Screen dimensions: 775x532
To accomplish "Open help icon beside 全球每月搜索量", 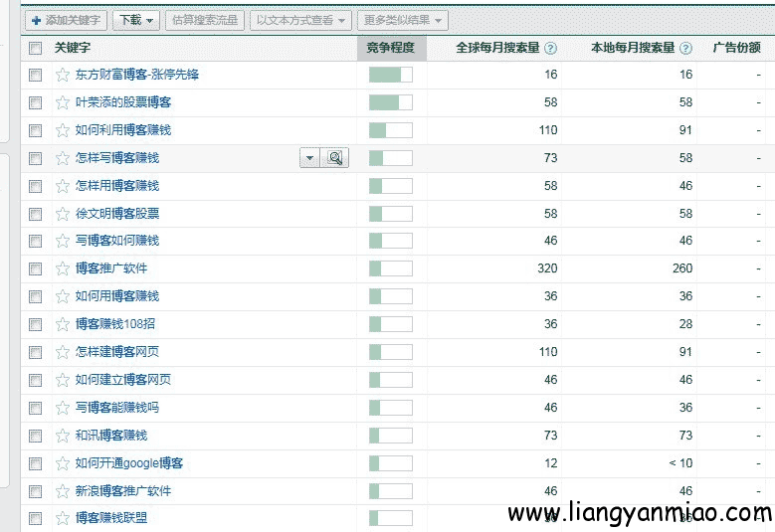I will [x=550, y=48].
